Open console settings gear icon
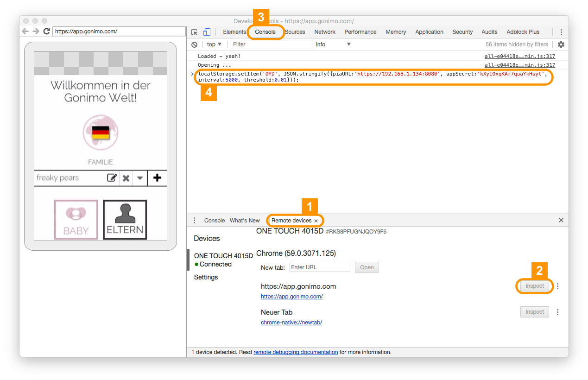This screenshot has height=380, width=588. pos(561,44)
